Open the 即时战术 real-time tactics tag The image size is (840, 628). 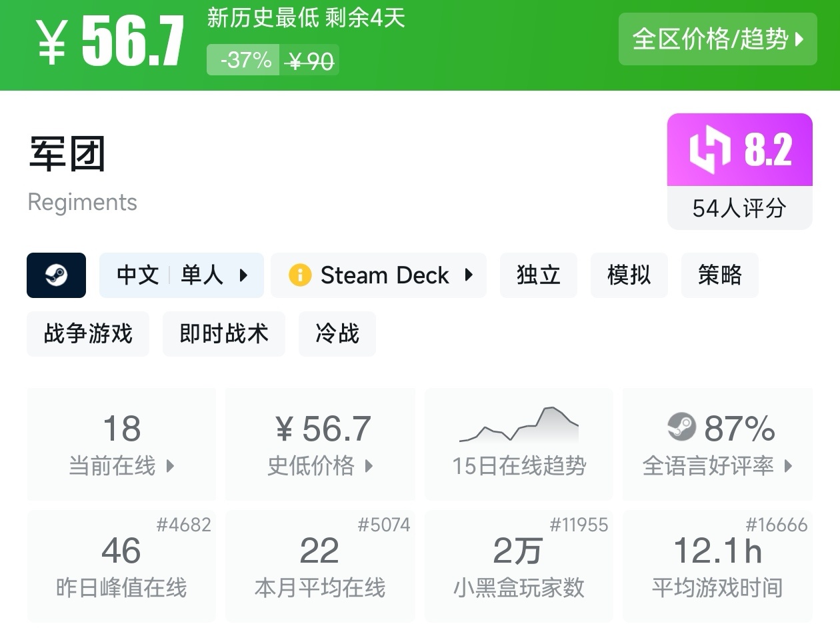click(223, 334)
